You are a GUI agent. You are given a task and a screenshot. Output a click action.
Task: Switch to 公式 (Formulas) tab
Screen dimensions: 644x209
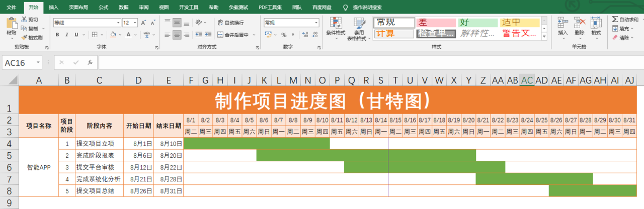tap(104, 8)
